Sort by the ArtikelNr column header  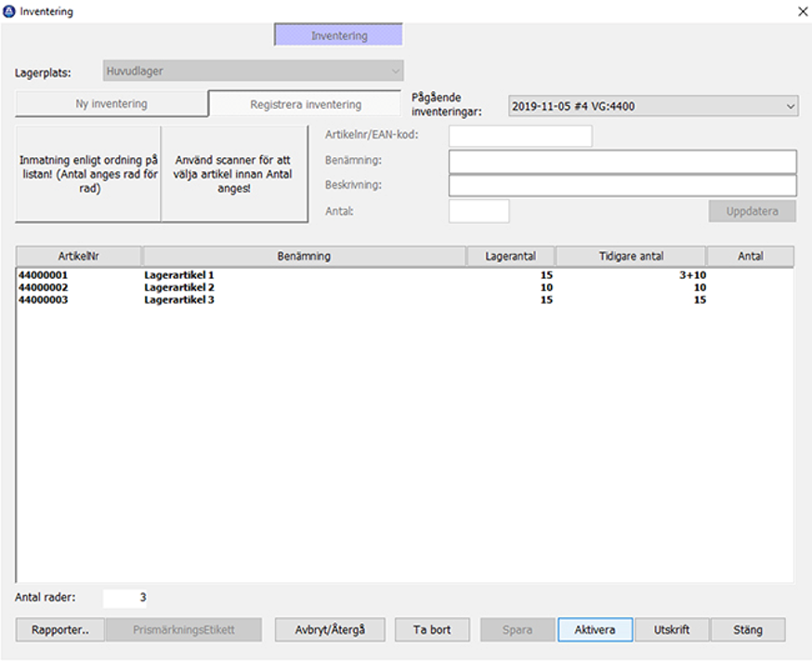pos(79,256)
